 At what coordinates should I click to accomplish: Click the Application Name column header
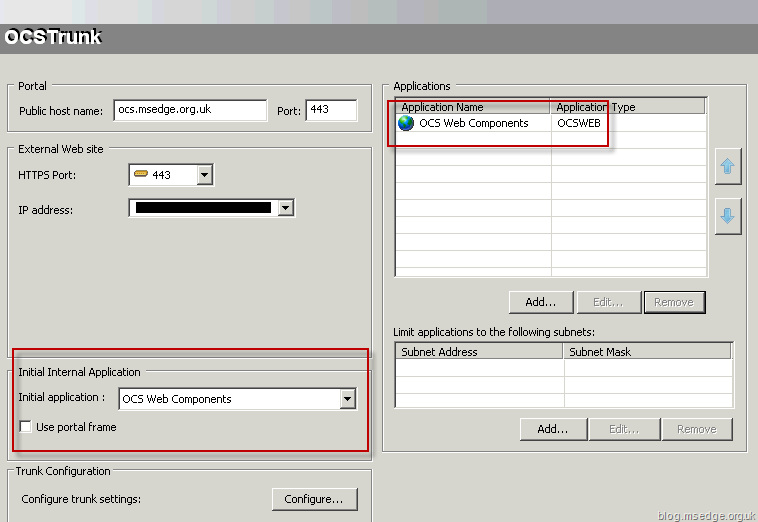tap(473, 107)
